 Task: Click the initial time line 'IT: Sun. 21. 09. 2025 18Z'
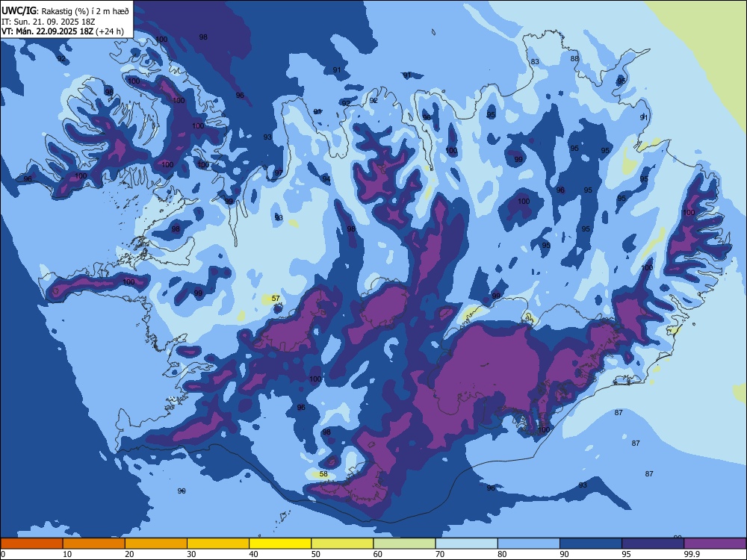(49, 22)
